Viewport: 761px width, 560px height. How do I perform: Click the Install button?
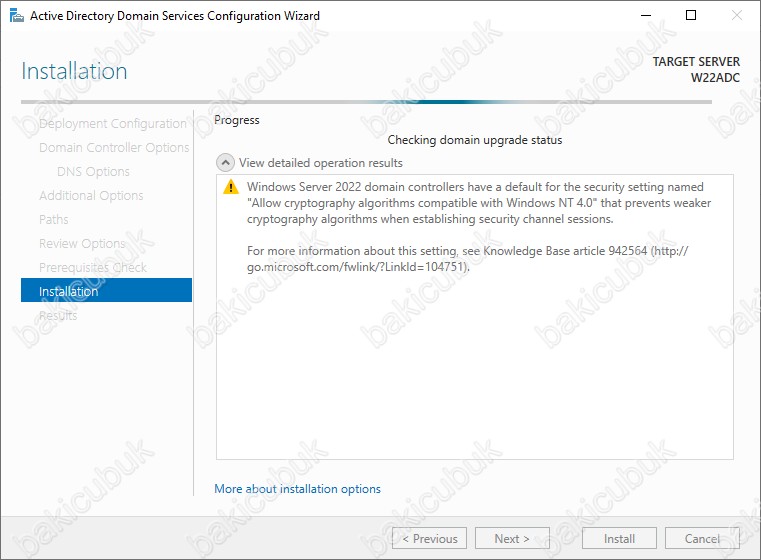click(619, 538)
